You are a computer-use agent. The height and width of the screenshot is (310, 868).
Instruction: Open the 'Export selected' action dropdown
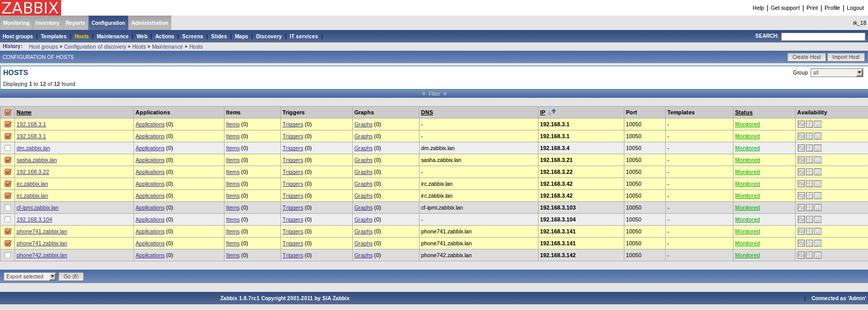tap(29, 277)
